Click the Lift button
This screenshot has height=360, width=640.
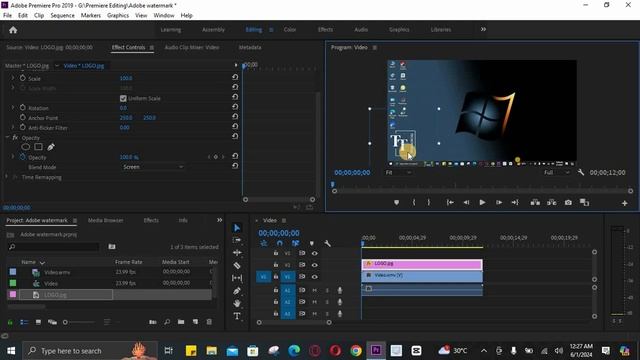pyautogui.click(x=535, y=202)
